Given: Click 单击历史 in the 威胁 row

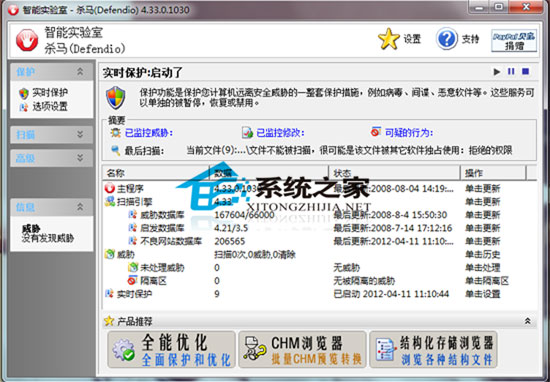Looking at the screenshot, I should tap(482, 254).
